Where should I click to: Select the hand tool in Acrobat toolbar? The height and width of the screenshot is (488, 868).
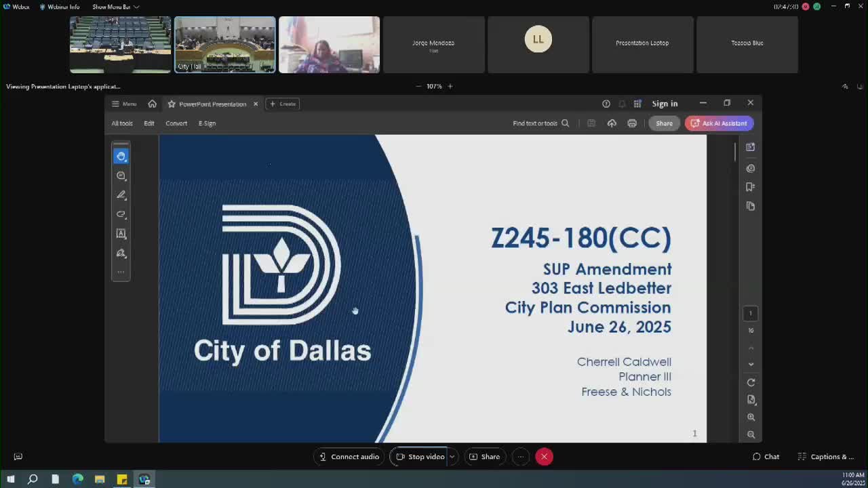point(121,156)
